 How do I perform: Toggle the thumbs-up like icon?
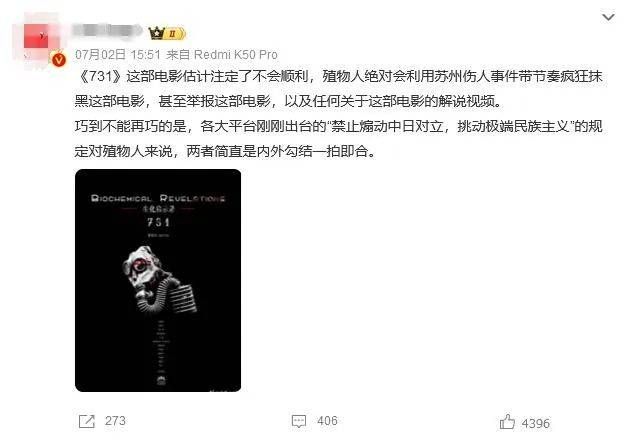(507, 422)
